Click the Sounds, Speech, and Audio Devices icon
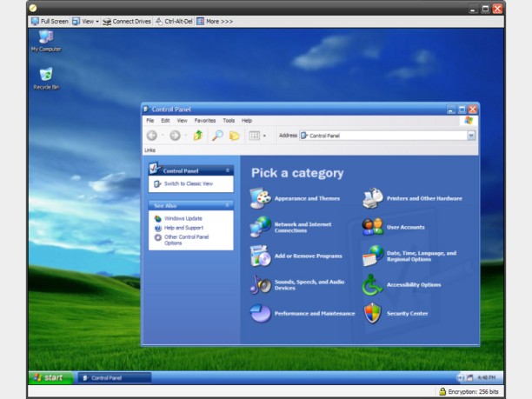Image resolution: width=532 pixels, height=399 pixels. [x=260, y=284]
